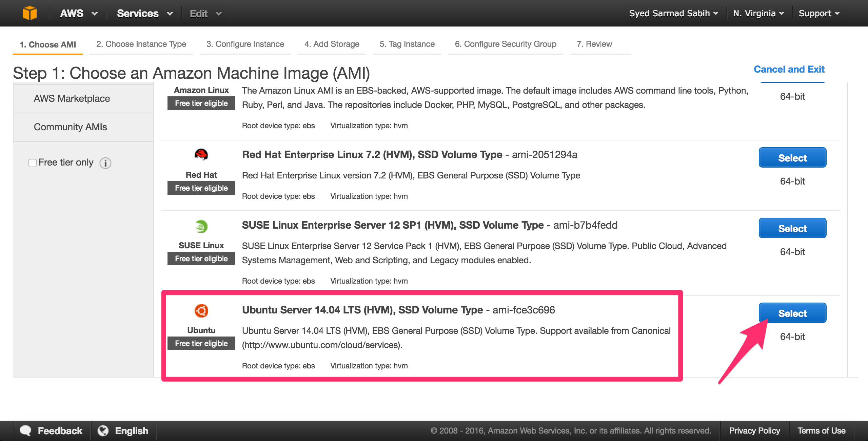Image resolution: width=868 pixels, height=441 pixels.
Task: Open the Support dropdown menu
Action: pyautogui.click(x=819, y=14)
